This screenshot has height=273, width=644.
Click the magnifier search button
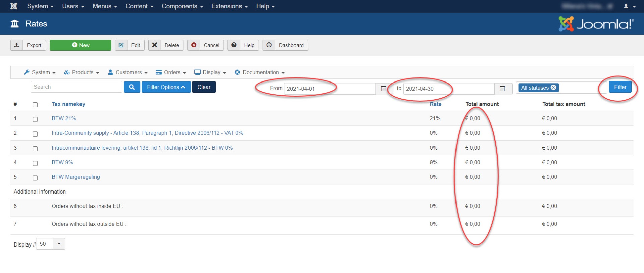[x=132, y=87]
